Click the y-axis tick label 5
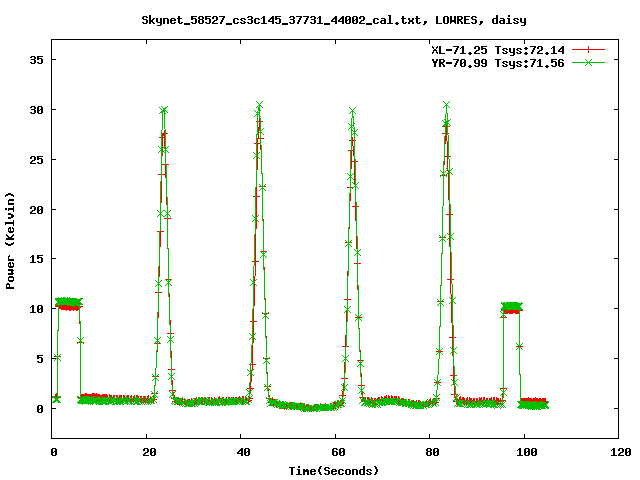640x480 pixels. (x=40, y=359)
